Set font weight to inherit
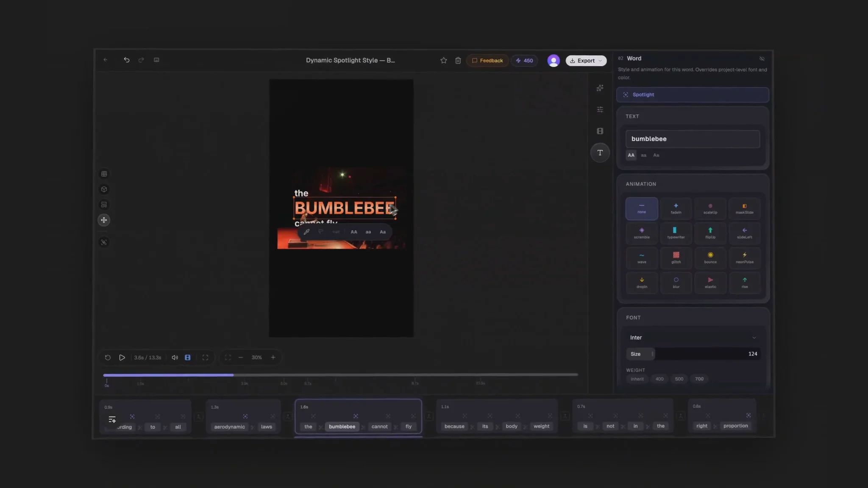Image resolution: width=868 pixels, height=488 pixels. click(637, 379)
